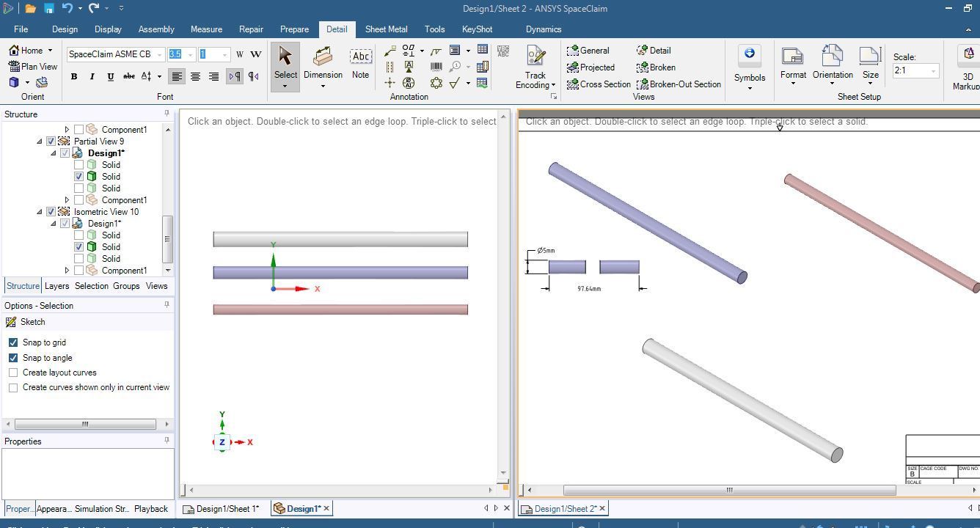The image size is (980, 528).
Task: Close the Design1/Sheet 2 tab
Action: click(602, 509)
